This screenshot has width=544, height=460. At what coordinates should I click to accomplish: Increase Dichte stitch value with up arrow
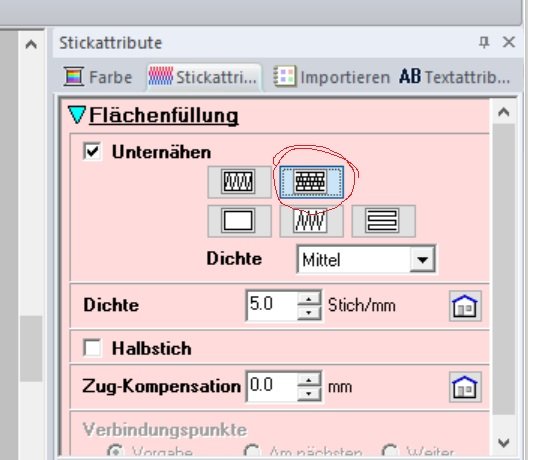point(309,298)
